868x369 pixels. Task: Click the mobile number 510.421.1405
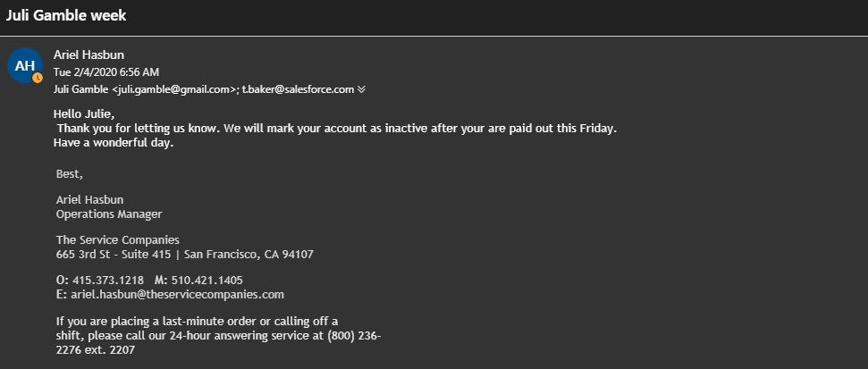(206, 280)
